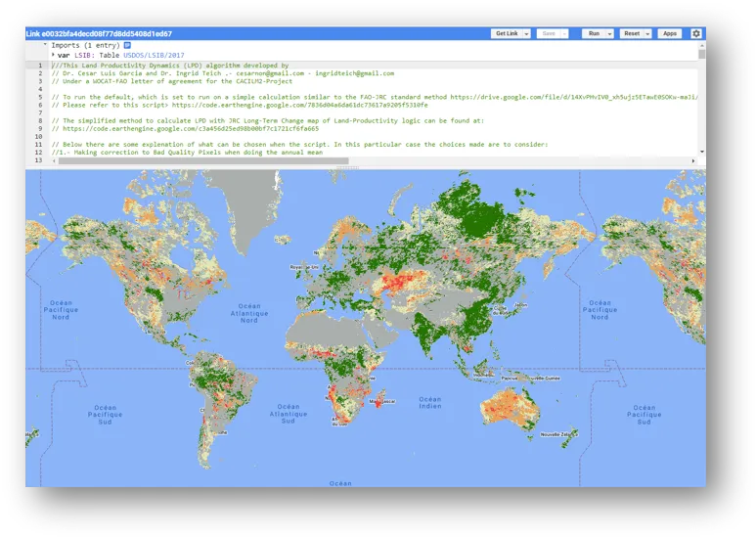Screen dimensions: 756x537
Task: Open the Apps panel
Action: pyautogui.click(x=670, y=33)
